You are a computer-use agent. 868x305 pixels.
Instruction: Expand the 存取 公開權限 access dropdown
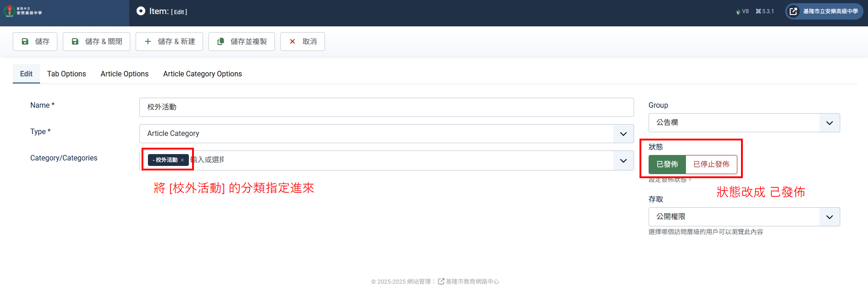click(829, 217)
